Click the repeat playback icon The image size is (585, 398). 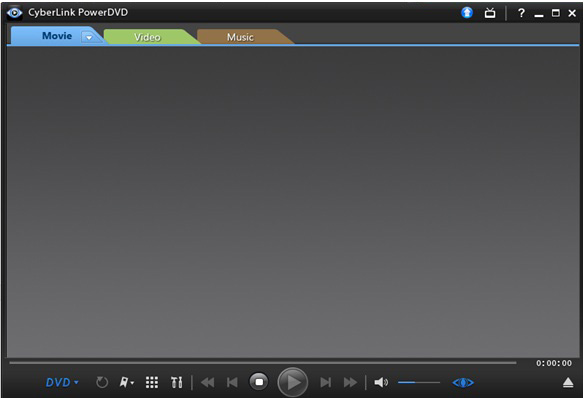tap(102, 382)
